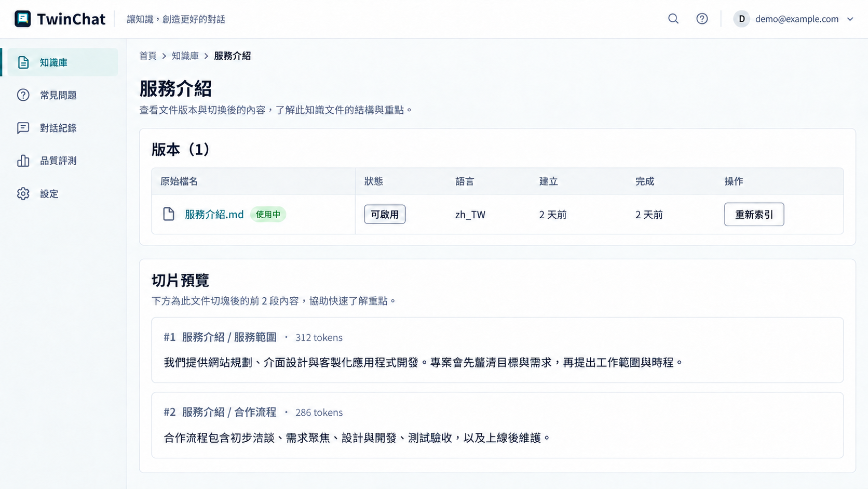The height and width of the screenshot is (489, 868).
Task: Click the 對話紀錄 chat bubble icon
Action: [23, 128]
